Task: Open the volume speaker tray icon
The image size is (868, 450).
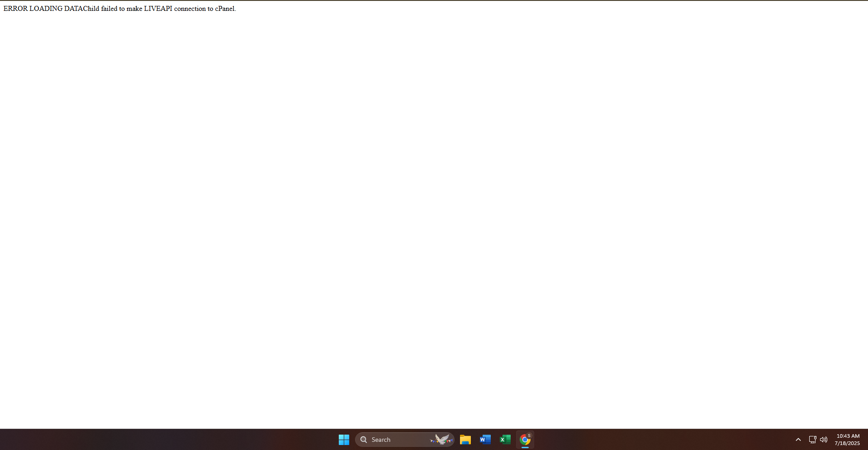Action: click(824, 440)
